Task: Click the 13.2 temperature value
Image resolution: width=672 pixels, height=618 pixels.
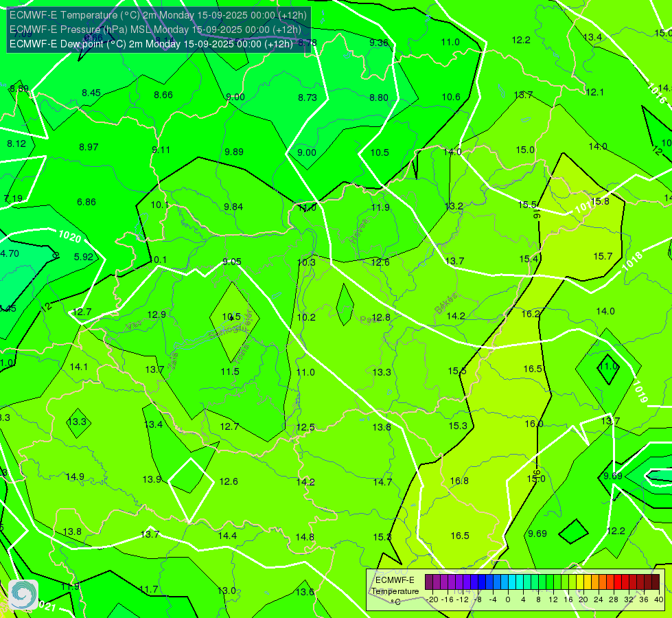Action: pos(454,206)
